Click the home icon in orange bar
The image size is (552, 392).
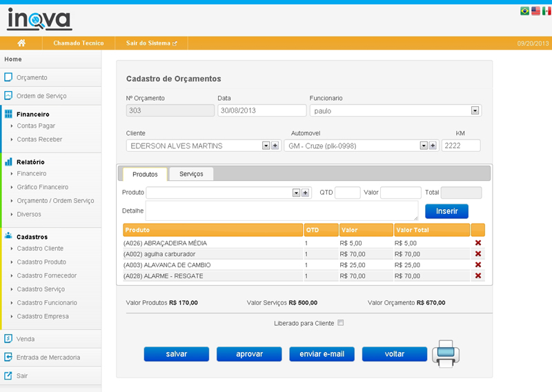click(21, 43)
